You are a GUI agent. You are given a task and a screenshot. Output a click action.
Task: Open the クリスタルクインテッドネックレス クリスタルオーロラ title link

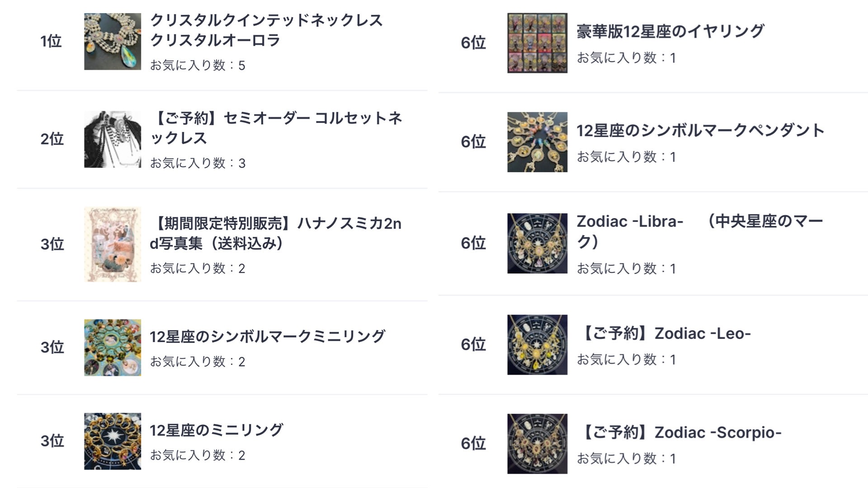click(266, 30)
